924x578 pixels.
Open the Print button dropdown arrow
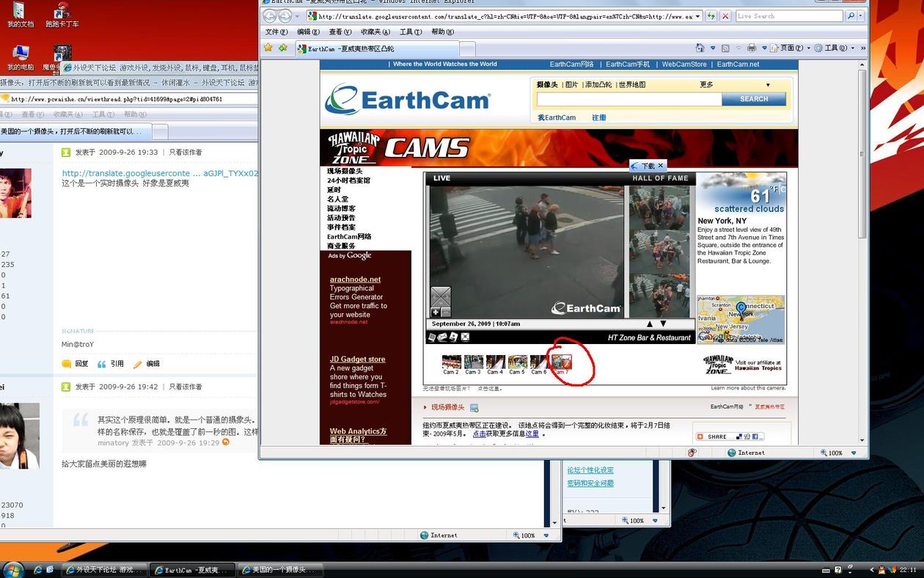pos(764,48)
